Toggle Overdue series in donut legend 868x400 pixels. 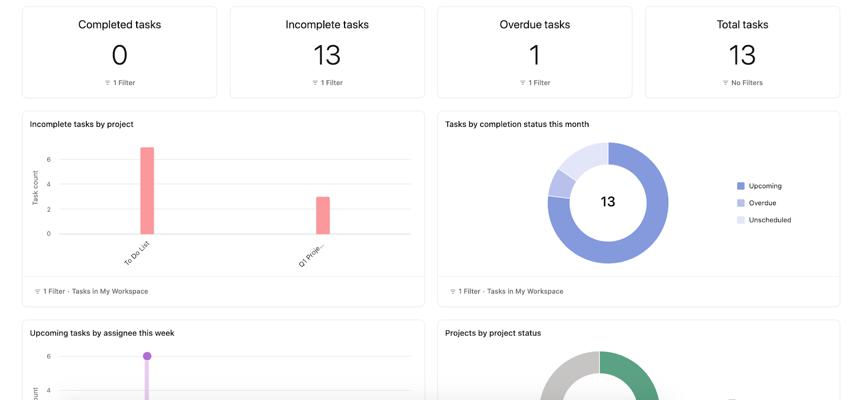coord(757,203)
